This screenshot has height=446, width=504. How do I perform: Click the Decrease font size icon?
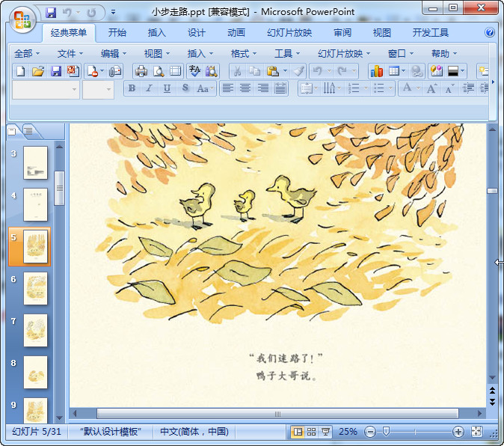click(449, 88)
